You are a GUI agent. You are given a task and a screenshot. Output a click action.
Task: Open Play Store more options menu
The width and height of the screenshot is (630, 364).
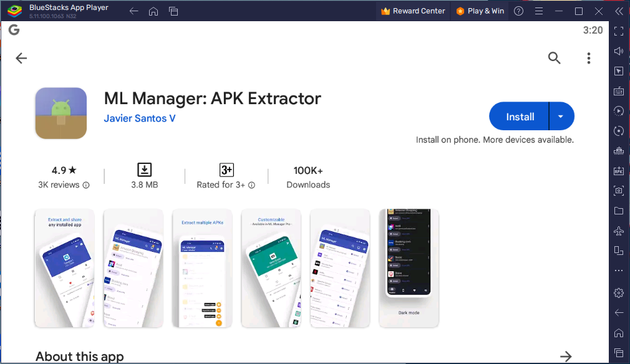[589, 58]
